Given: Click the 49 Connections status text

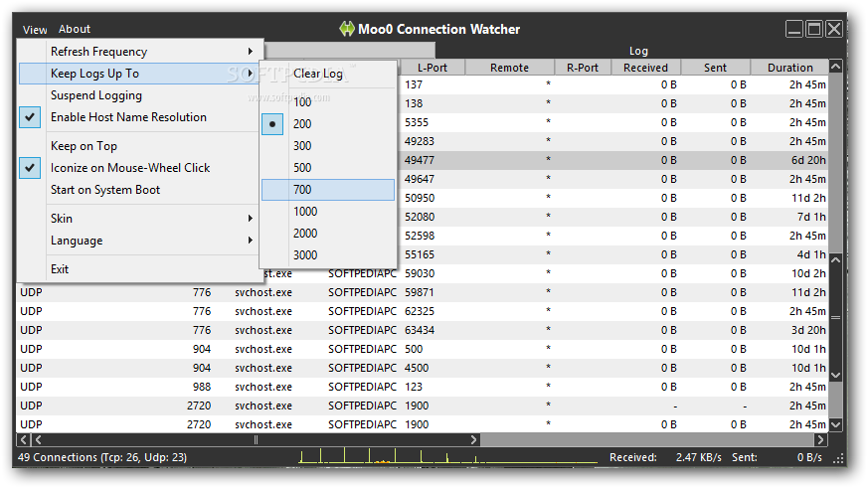Looking at the screenshot, I should coord(101,457).
